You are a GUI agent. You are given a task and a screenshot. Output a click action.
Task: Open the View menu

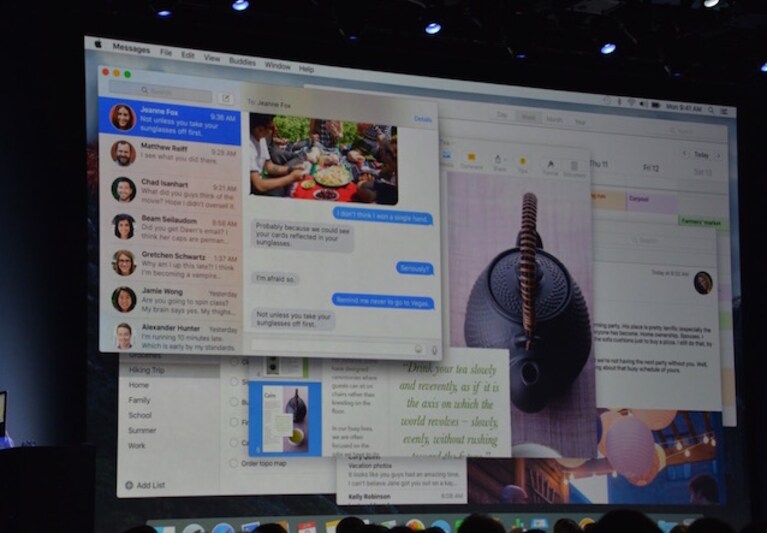212,58
